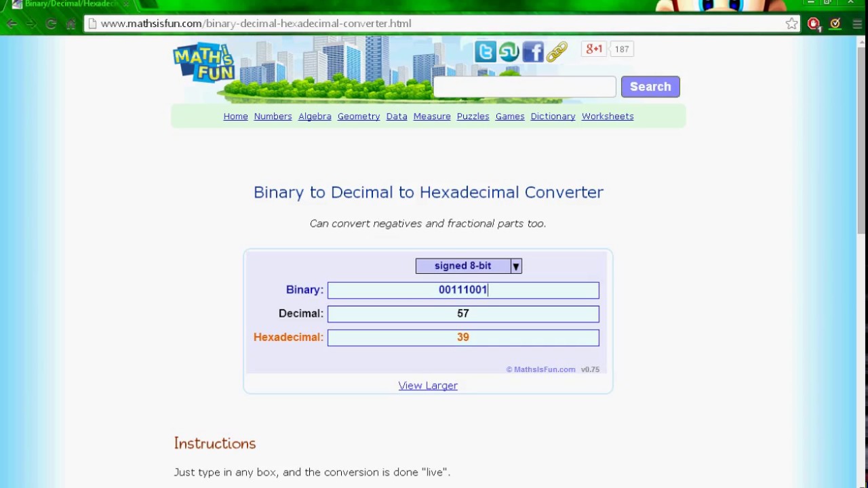This screenshot has width=868, height=488.
Task: Open the Measure menu link
Action: (x=432, y=117)
